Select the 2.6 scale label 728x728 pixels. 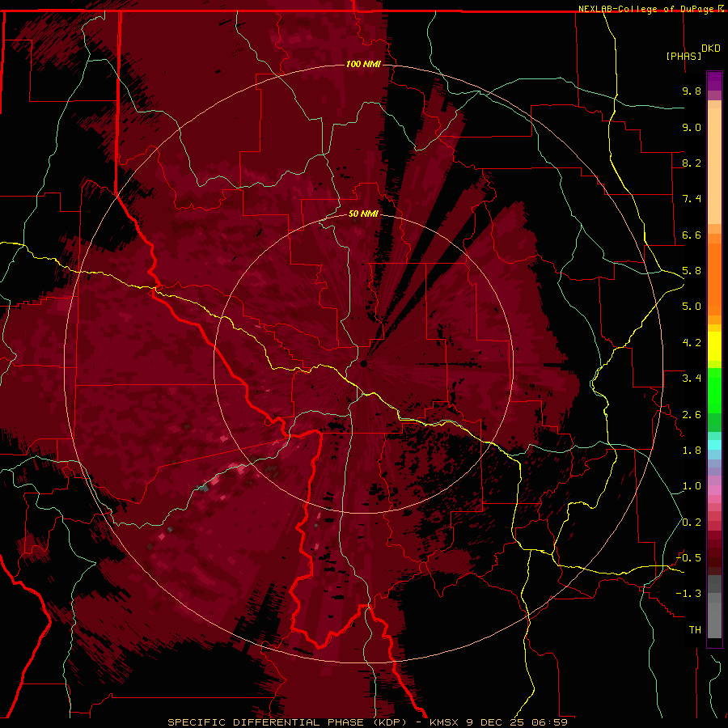point(692,415)
